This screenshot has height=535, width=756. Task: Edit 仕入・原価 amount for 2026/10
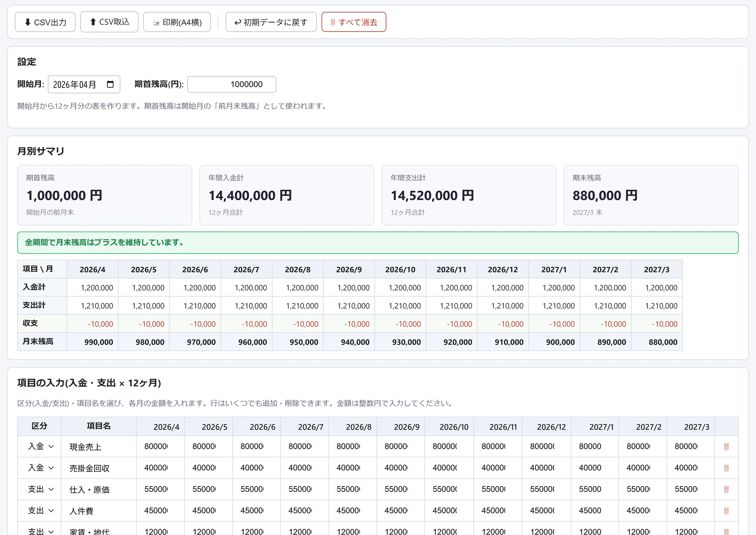point(449,489)
